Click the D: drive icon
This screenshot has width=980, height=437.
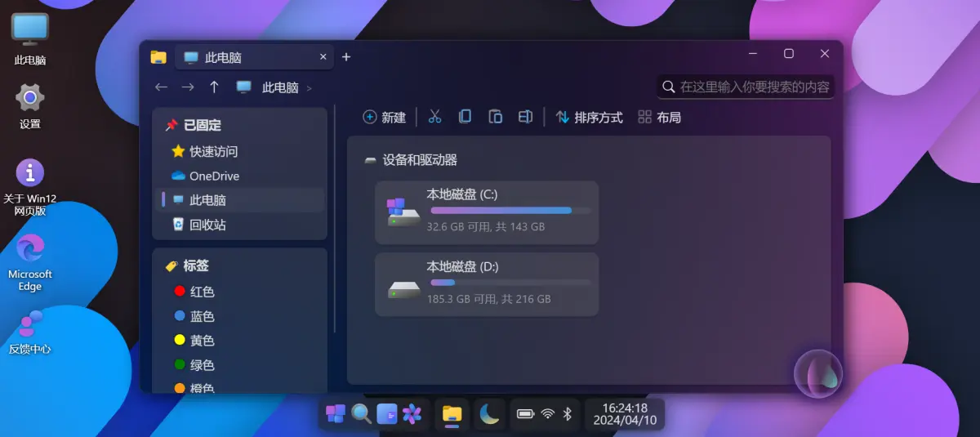(x=403, y=288)
